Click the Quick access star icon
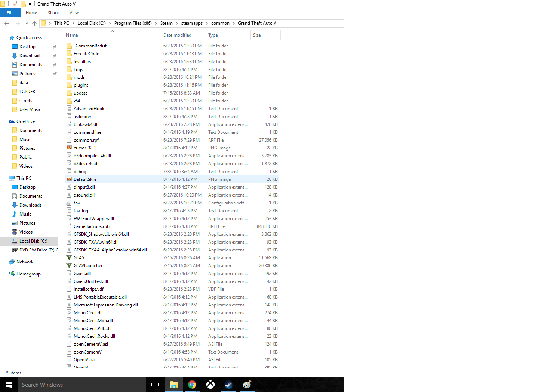 click(12, 38)
